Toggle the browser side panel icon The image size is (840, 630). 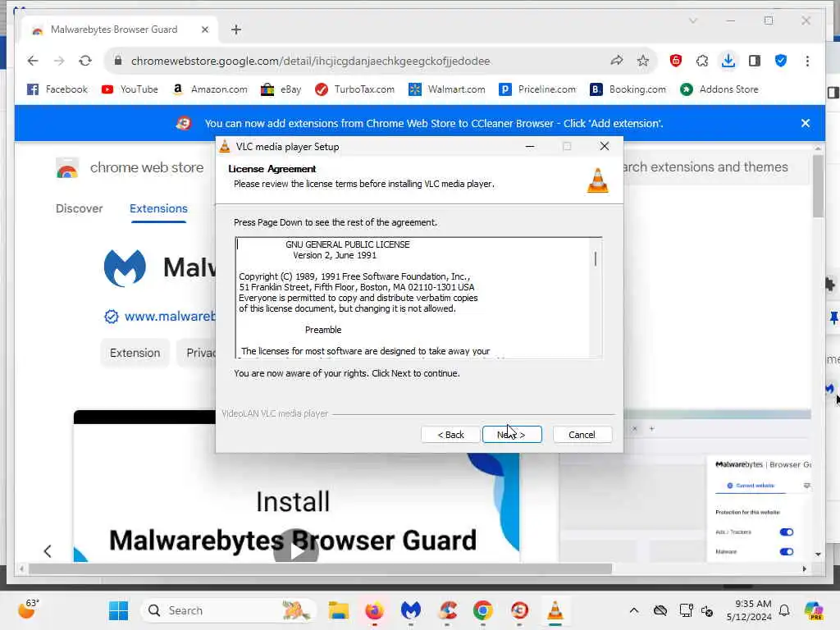[x=755, y=61]
